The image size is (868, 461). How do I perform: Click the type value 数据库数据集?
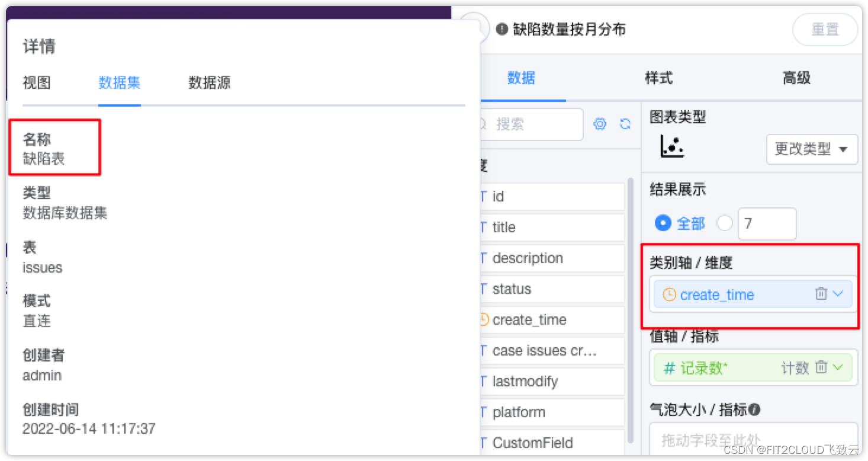[x=65, y=213]
